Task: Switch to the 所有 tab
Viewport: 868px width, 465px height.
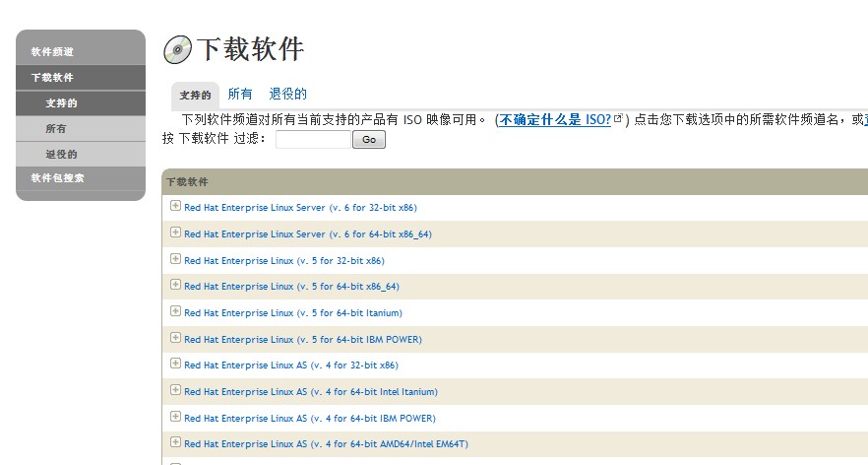Action: pyautogui.click(x=240, y=95)
